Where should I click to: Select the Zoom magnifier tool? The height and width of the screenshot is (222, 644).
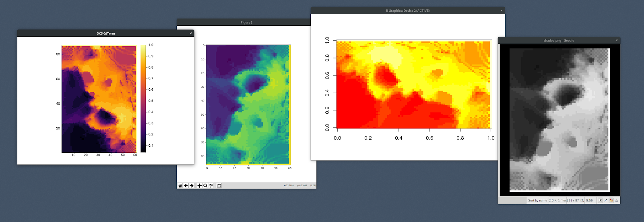pos(205,186)
